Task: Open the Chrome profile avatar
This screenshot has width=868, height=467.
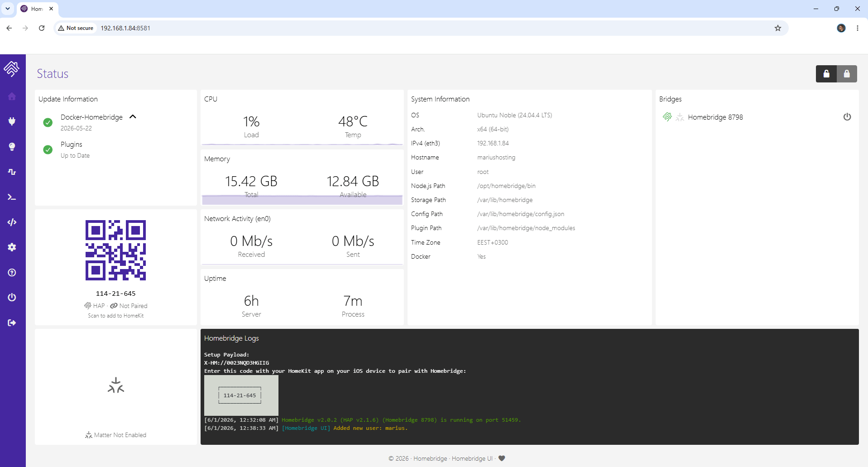Action: click(x=841, y=28)
